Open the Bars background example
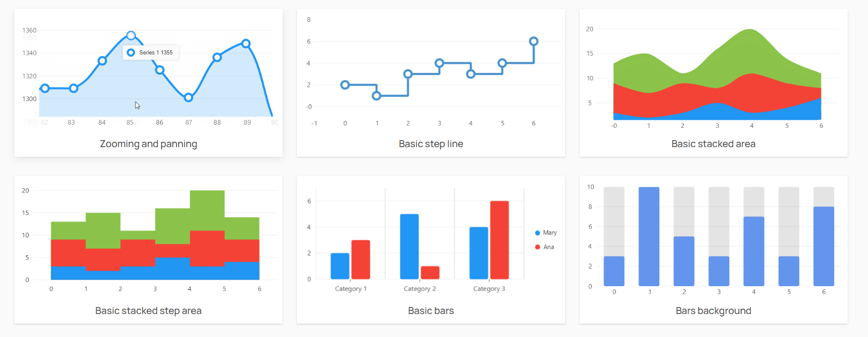Viewport: 868px width, 337px height. 713,311
